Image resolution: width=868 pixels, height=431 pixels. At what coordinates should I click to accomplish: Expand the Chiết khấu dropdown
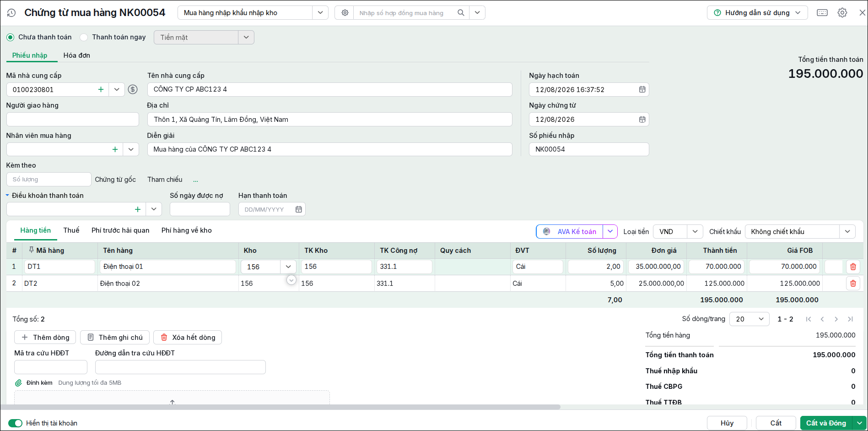coord(847,231)
